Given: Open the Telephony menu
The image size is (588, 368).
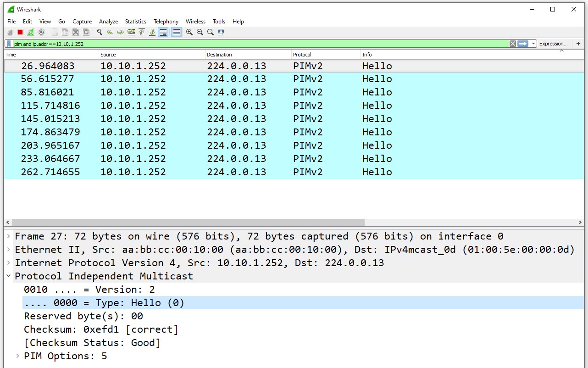Looking at the screenshot, I should coord(166,22).
